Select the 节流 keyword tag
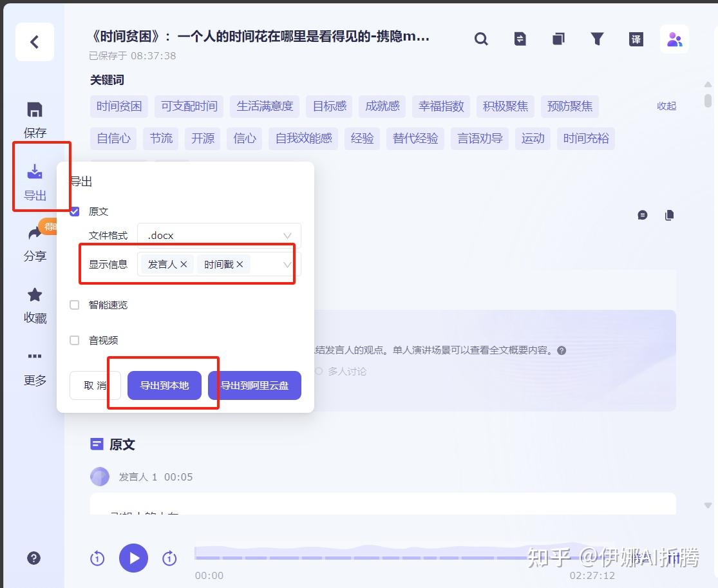Viewport: 718px width, 588px height. [161, 138]
